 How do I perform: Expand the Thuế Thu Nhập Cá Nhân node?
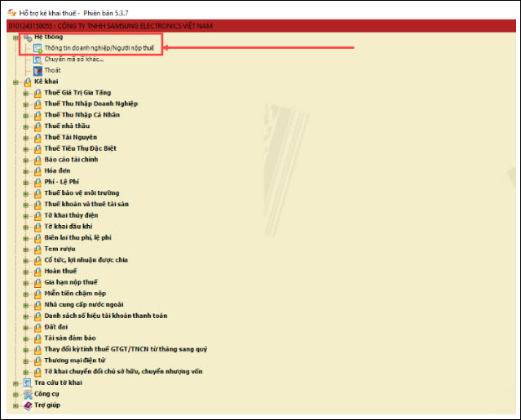click(25, 116)
